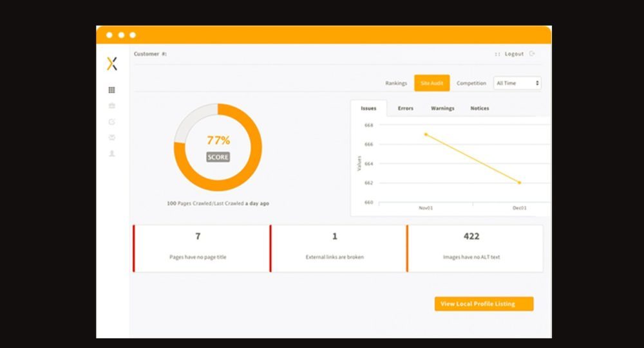
Task: Click the Logout link
Action: pyautogui.click(x=514, y=54)
